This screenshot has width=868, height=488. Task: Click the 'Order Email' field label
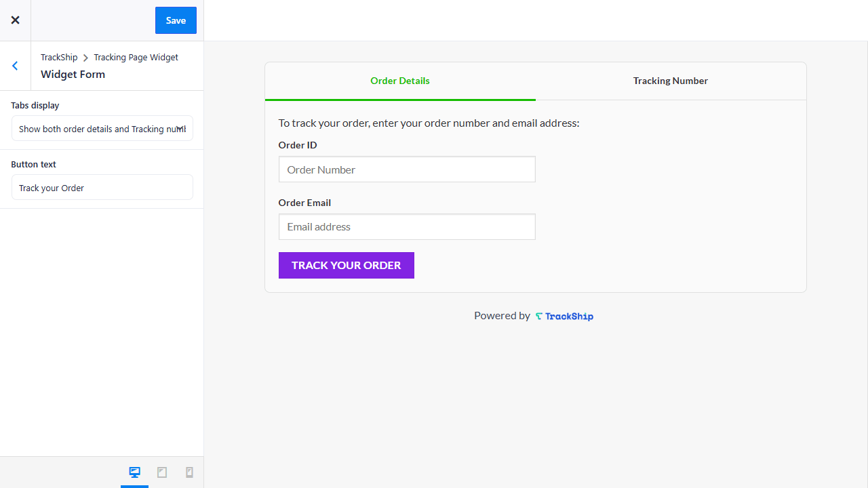pos(304,203)
